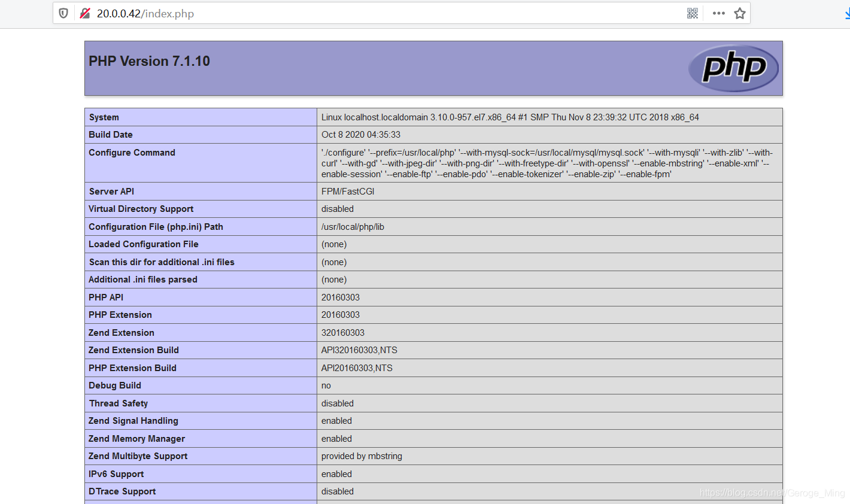Open the downloads arrow icon
Image resolution: width=850 pixels, height=504 pixels.
(x=847, y=13)
